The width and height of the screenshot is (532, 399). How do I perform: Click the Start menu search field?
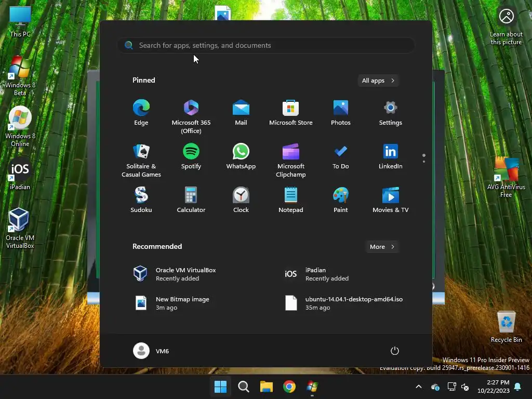266,45
